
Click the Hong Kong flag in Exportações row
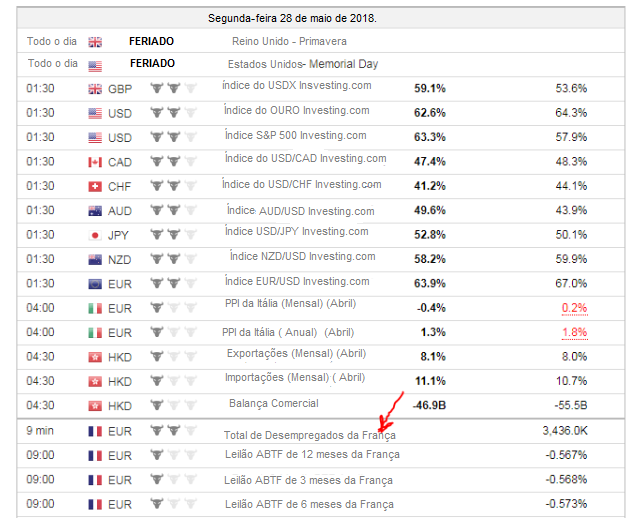(95, 356)
